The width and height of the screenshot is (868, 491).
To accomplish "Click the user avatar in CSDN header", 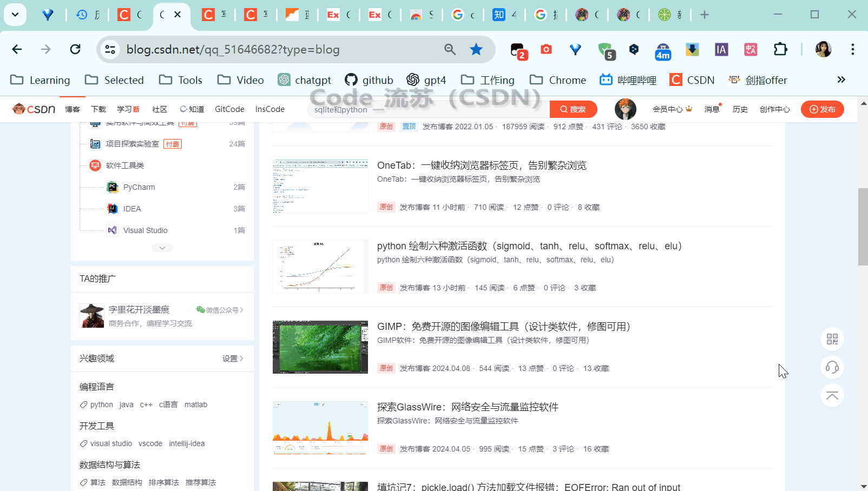I will click(625, 109).
